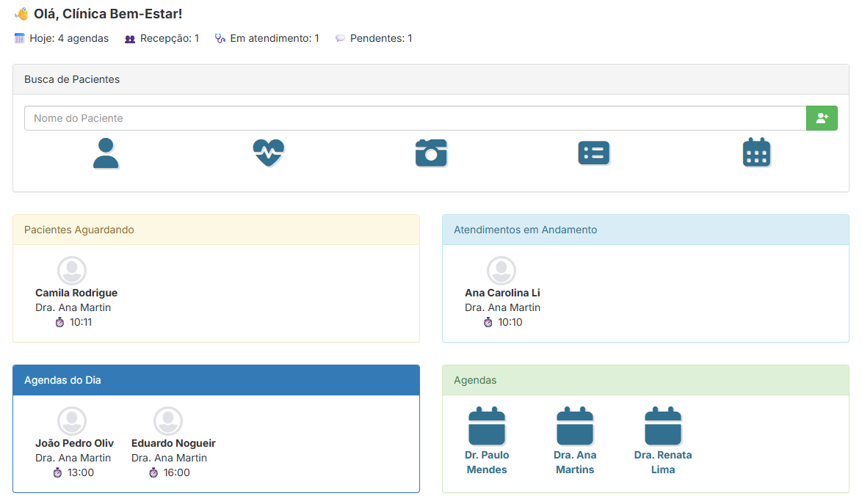Select Ana Carolina Li avatar in ongoing care
Screen dimensions: 862x504
point(501,271)
